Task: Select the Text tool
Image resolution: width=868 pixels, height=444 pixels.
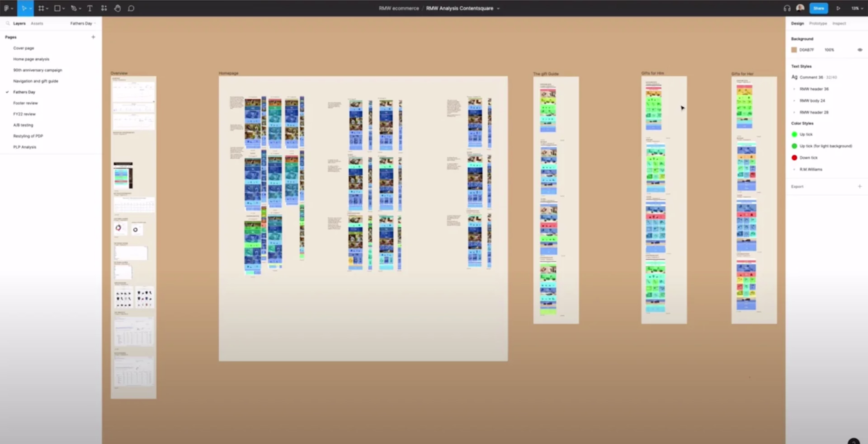Action: [90, 8]
